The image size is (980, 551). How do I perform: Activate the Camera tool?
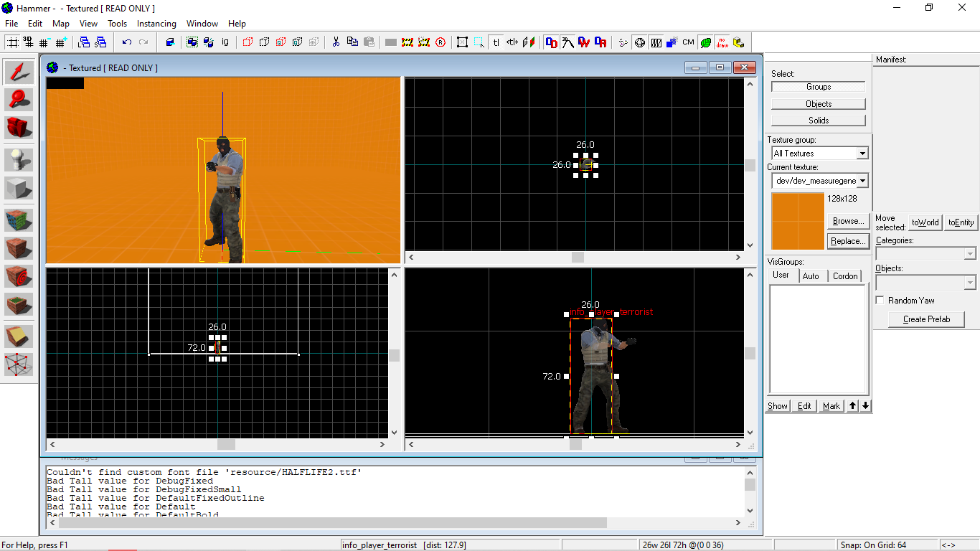pyautogui.click(x=19, y=128)
